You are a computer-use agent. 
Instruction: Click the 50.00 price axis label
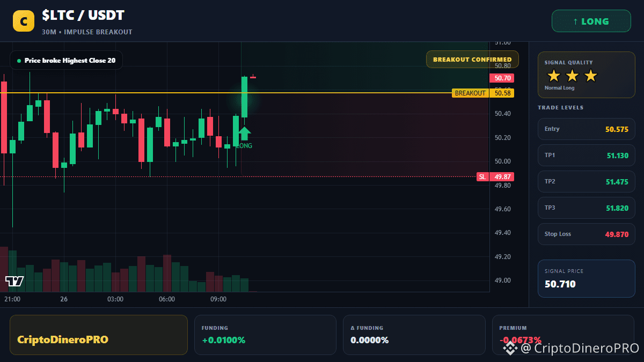tap(502, 161)
